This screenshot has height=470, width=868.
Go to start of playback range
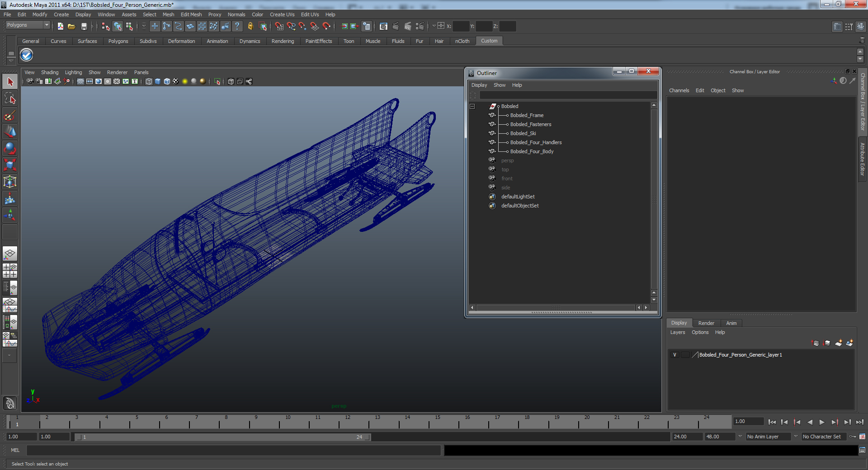click(772, 422)
